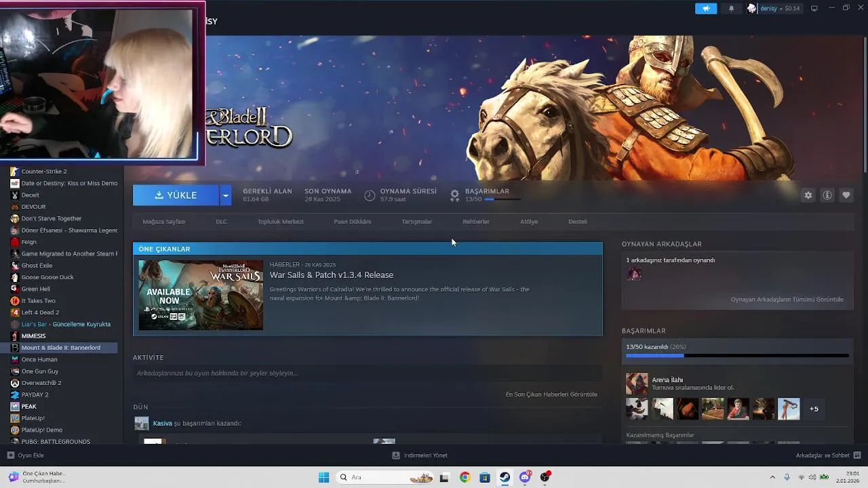Open the notifications bell
The height and width of the screenshot is (488, 868).
tap(731, 8)
